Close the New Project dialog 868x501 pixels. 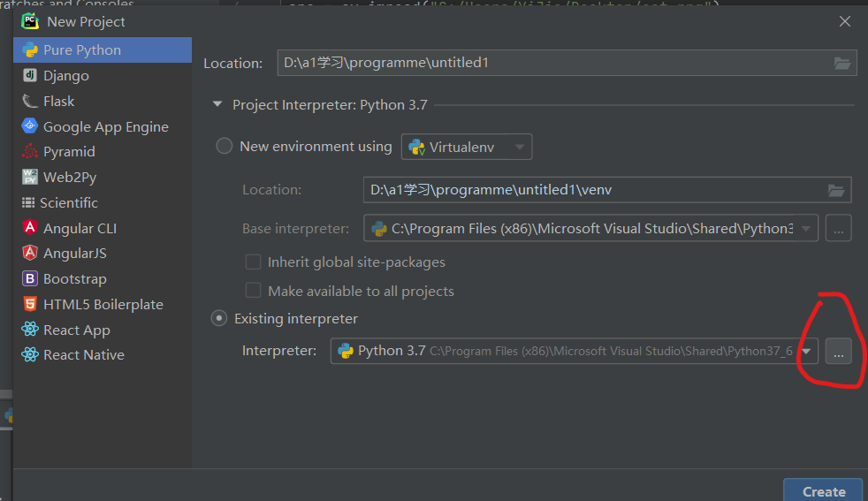tap(845, 21)
